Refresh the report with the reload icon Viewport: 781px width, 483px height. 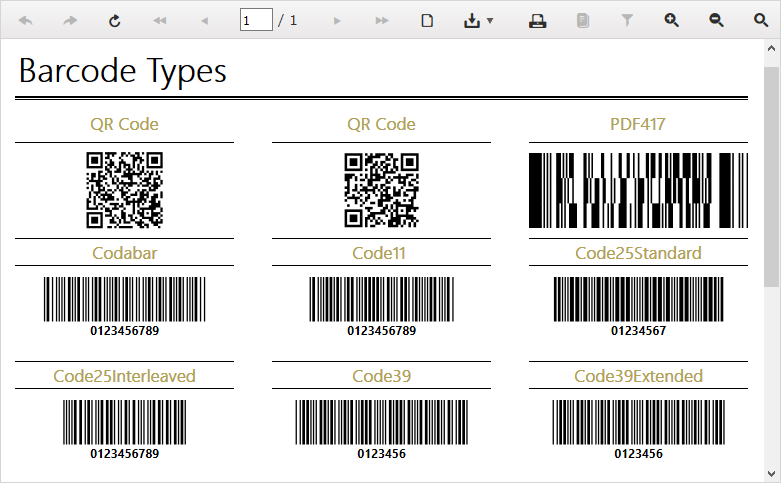115,20
